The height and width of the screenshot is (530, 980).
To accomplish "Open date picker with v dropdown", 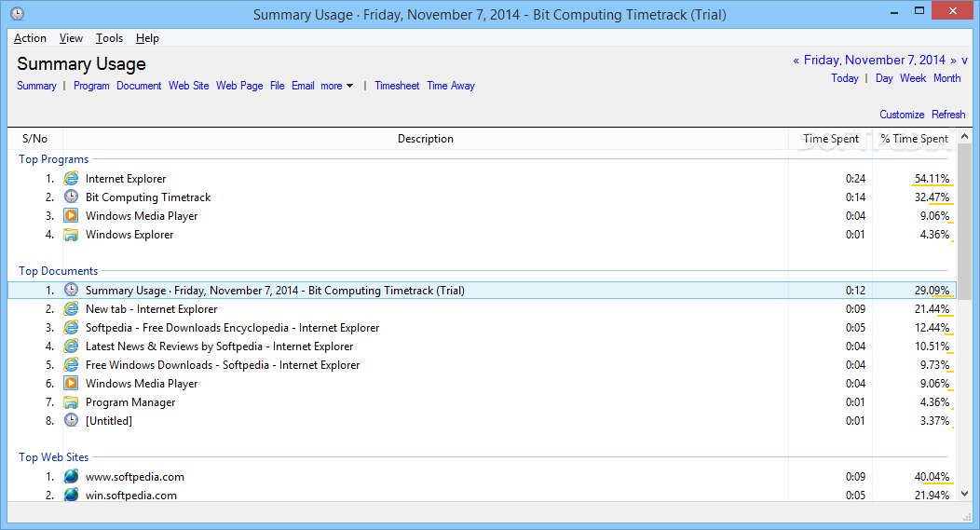I will coord(964,61).
